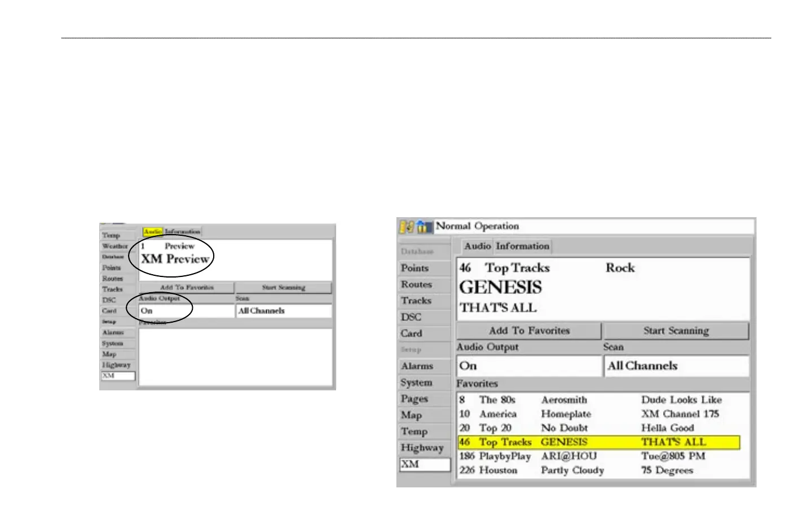Open the Map tab in the small screen
Screen dimensions: 812x528
[118, 354]
